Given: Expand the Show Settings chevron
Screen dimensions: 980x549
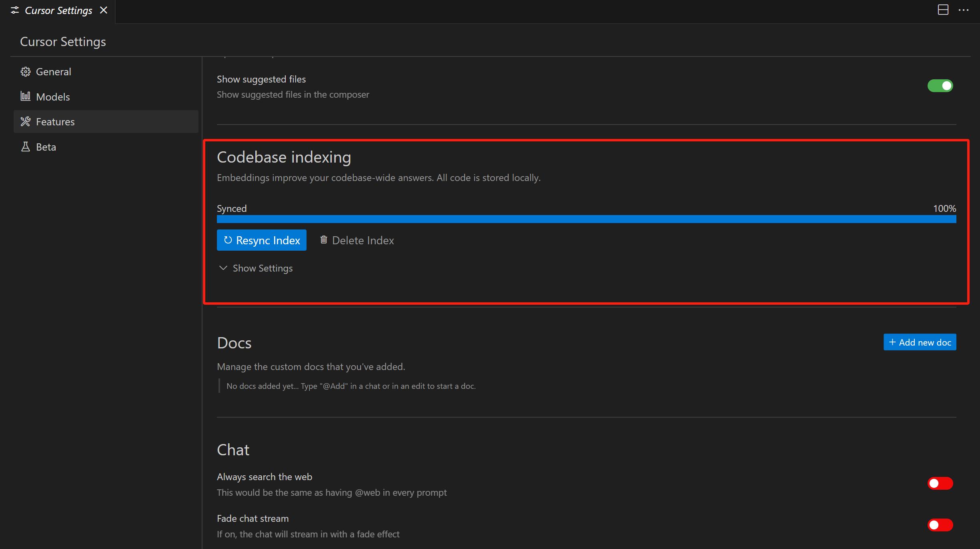Looking at the screenshot, I should point(223,268).
